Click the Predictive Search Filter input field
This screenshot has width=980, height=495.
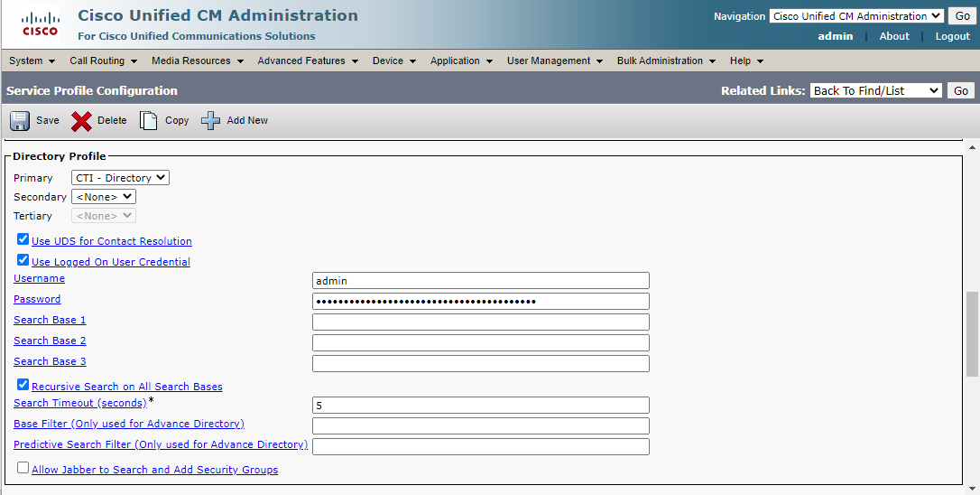(481, 446)
